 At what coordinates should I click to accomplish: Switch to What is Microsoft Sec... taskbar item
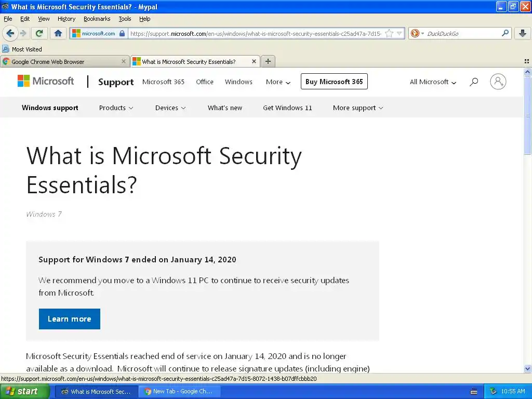(96, 392)
